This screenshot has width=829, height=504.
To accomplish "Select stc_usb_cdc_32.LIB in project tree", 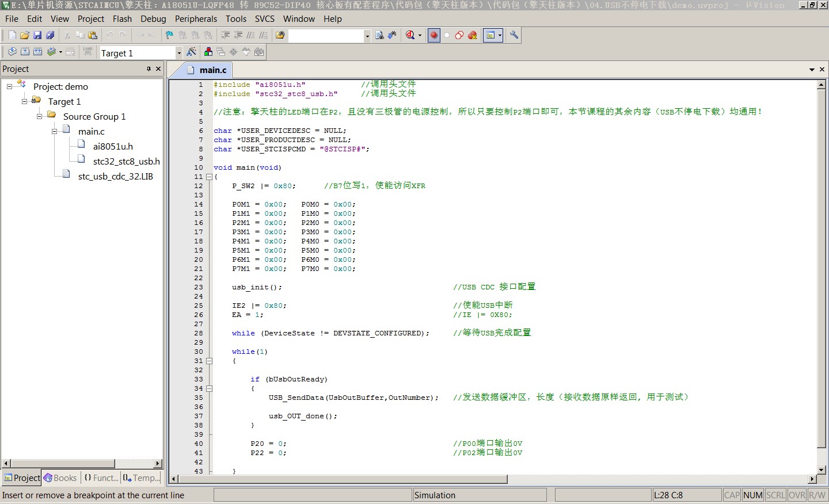I will pyautogui.click(x=115, y=176).
